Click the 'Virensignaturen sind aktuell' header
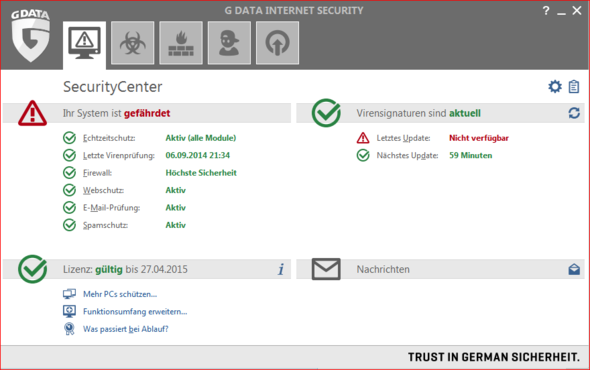Viewport: 590px width, 370px height. coord(418,113)
